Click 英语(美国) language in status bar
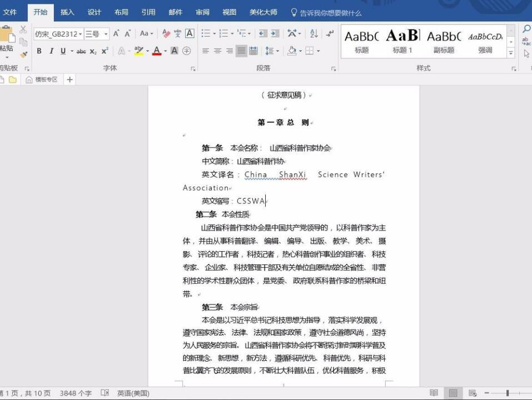This screenshot has height=400, width=532. [133, 393]
